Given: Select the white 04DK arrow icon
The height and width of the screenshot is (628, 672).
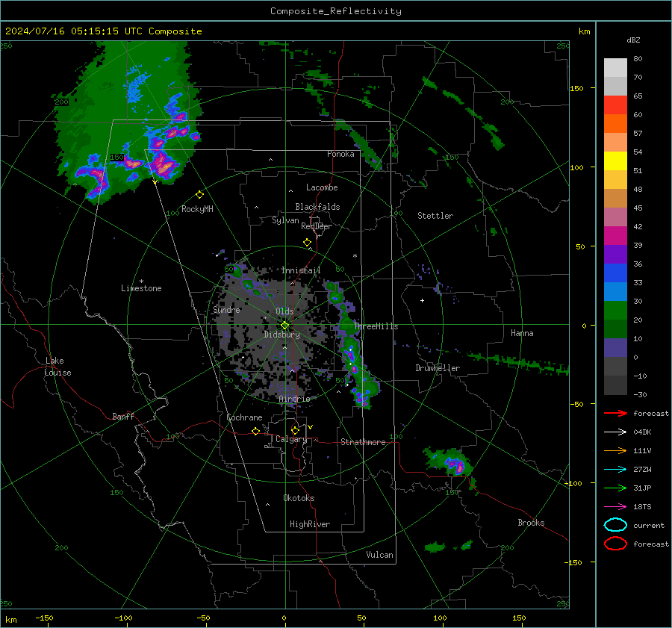Looking at the screenshot, I should 615,432.
